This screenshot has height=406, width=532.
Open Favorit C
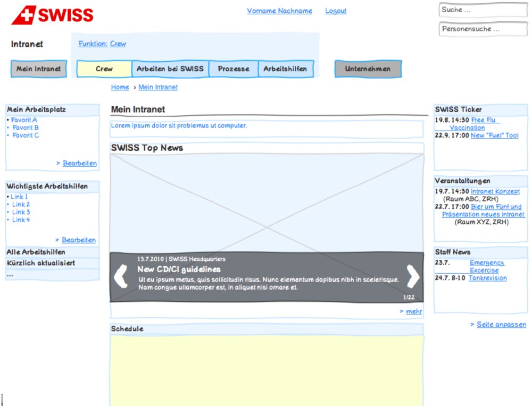point(26,136)
